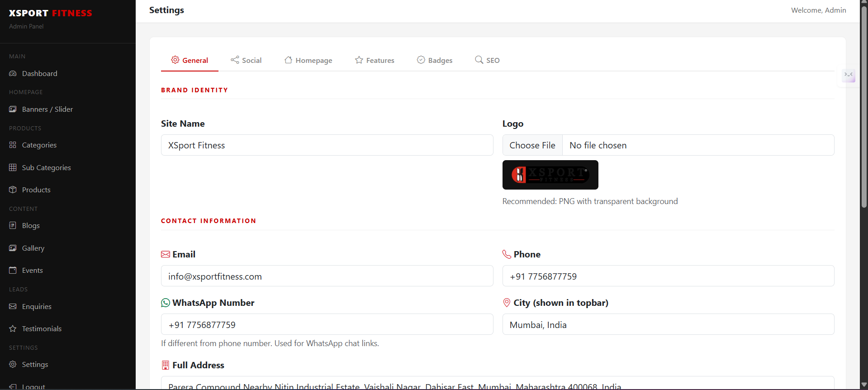Click the check badge icon on Badges tab
This screenshot has width=868, height=390.
(x=421, y=60)
